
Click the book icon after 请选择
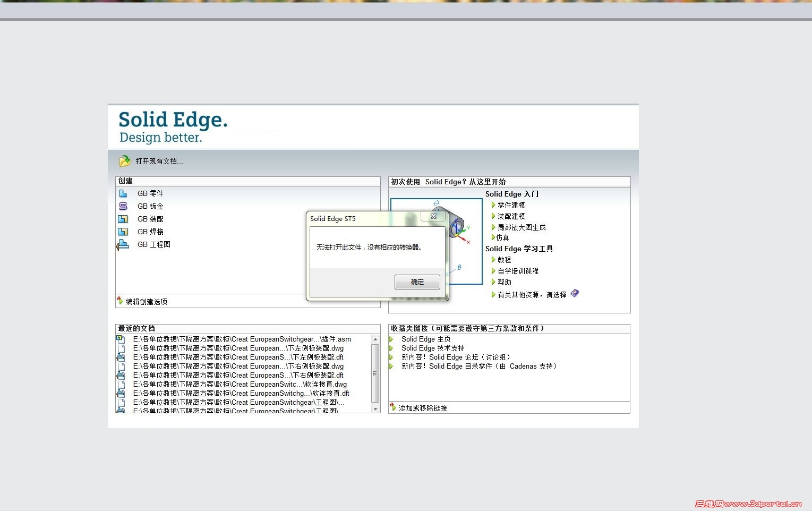pos(575,293)
